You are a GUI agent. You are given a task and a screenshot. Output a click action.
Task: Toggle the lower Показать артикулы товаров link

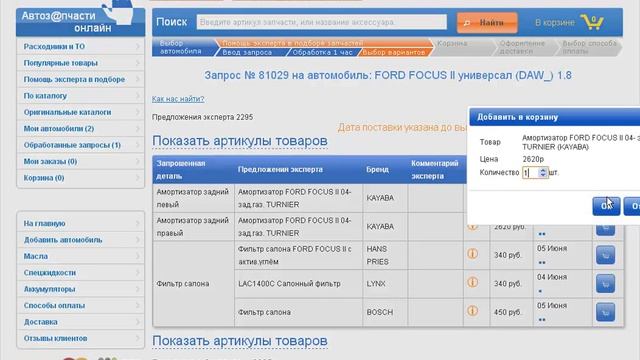(x=240, y=341)
